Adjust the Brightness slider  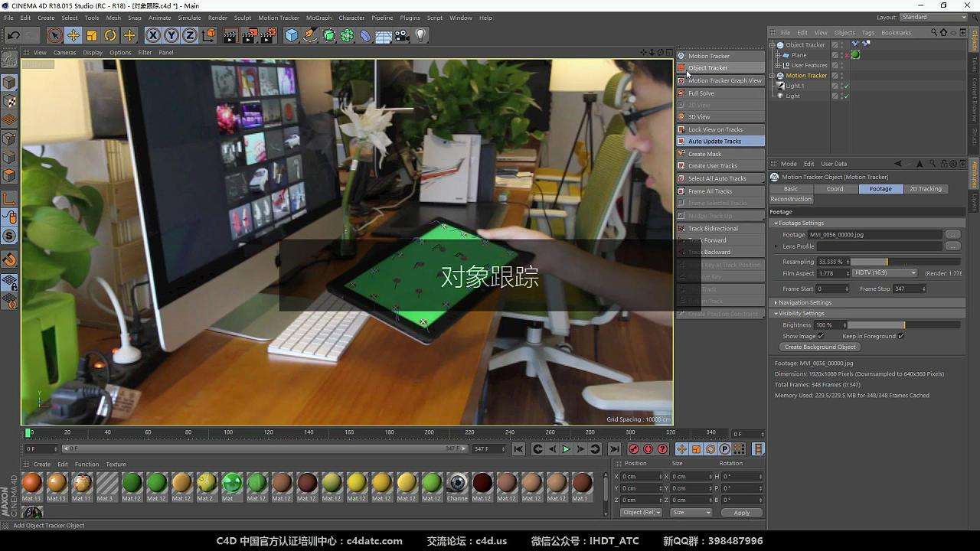click(x=903, y=325)
